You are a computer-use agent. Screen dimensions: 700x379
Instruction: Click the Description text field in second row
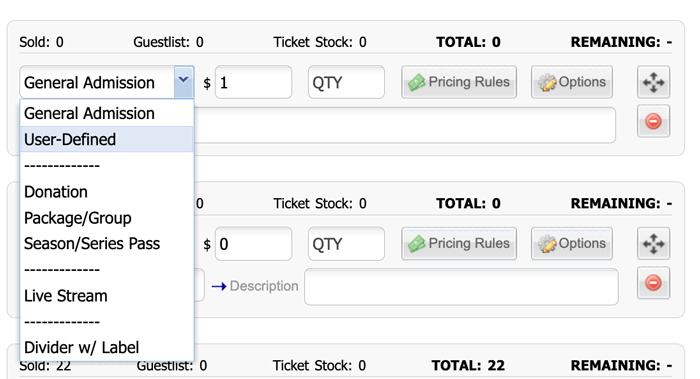tap(461, 287)
